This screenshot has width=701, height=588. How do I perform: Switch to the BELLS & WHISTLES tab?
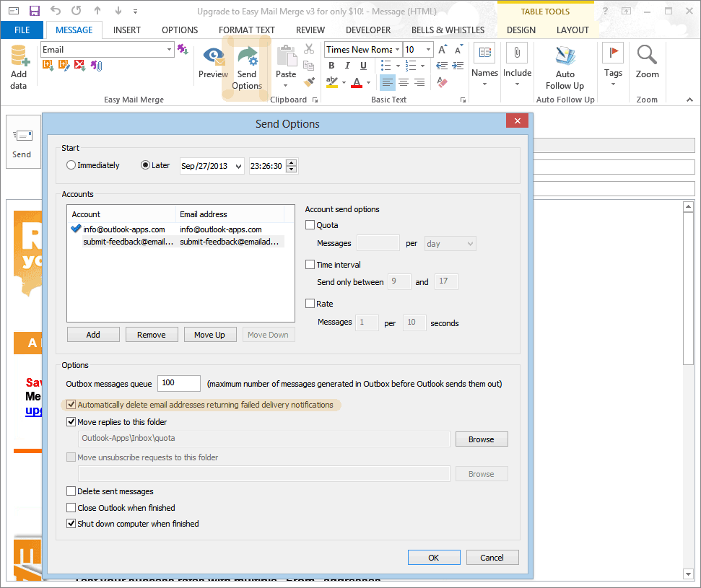coord(448,30)
